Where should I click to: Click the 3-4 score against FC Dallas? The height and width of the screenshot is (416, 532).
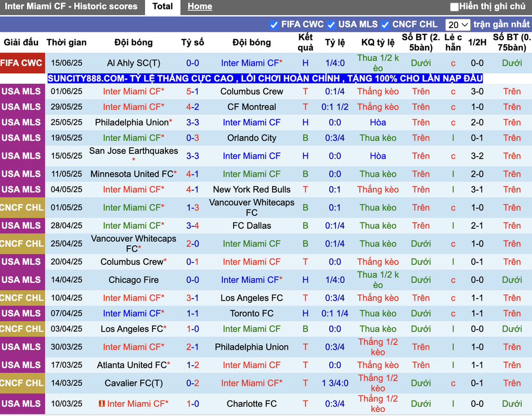(x=192, y=226)
